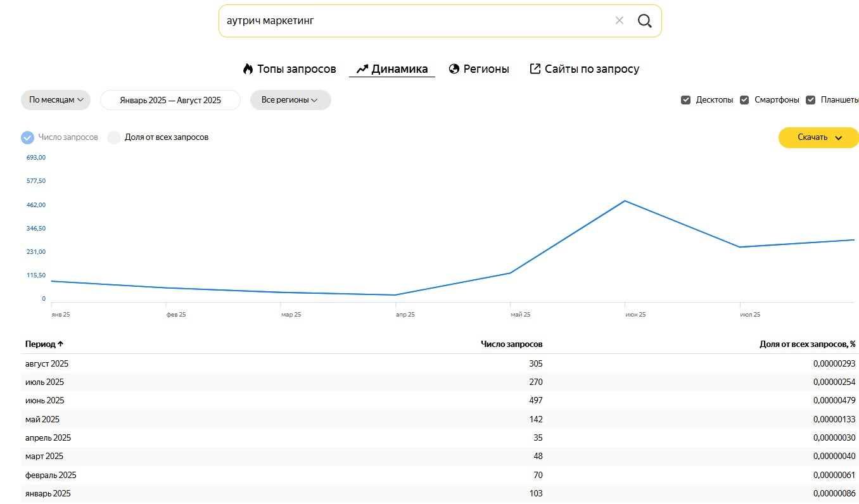Uncheck the Смартфоны checkbox
This screenshot has height=504, width=859.
(x=744, y=100)
